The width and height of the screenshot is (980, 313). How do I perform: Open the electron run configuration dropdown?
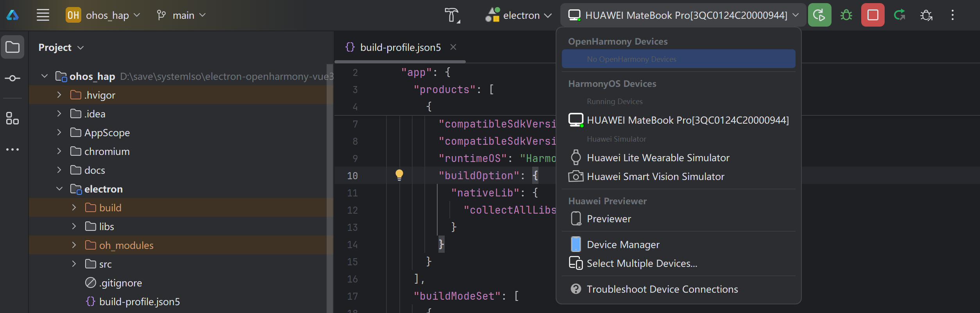coord(519,15)
